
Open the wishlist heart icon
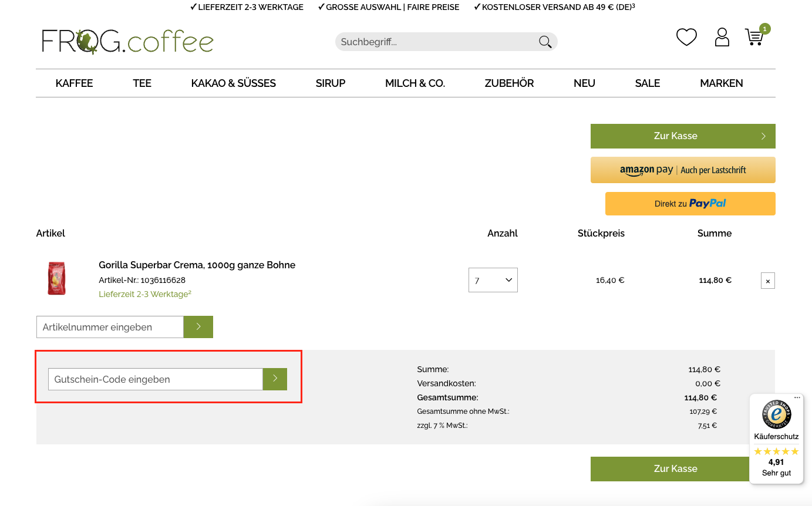686,38
